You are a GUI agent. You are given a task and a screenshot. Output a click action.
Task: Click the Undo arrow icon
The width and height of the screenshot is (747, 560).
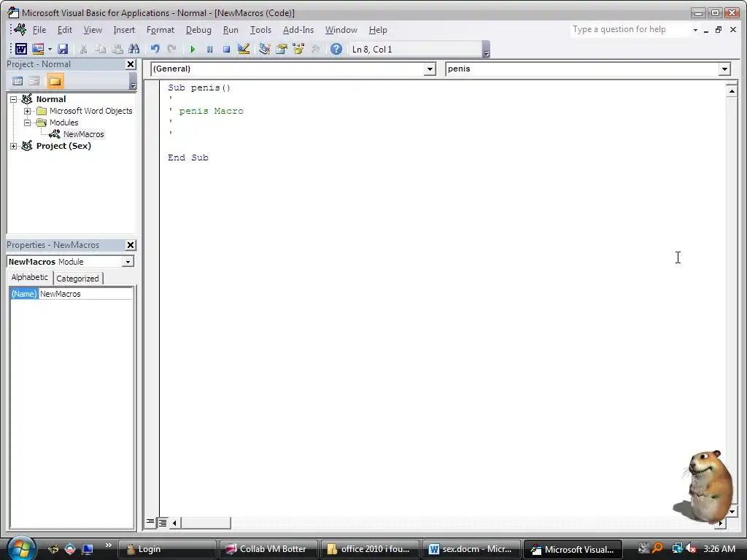(x=155, y=49)
